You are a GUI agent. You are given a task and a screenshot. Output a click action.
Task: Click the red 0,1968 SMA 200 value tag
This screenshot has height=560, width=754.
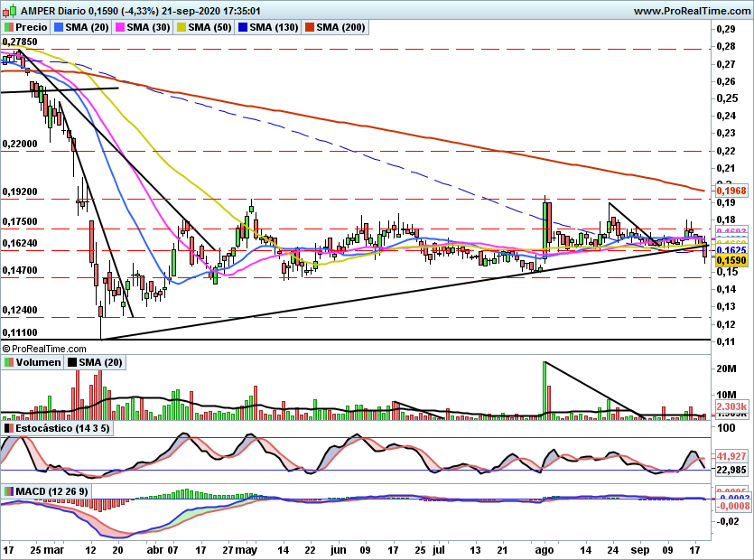click(x=731, y=191)
